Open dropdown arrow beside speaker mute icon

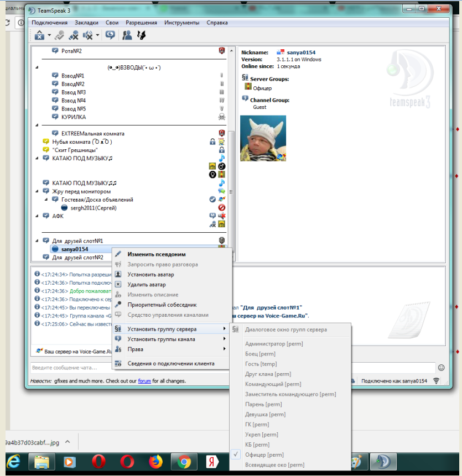coord(97,35)
